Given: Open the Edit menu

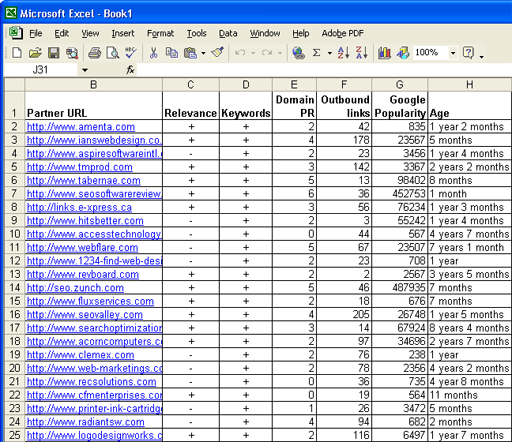Looking at the screenshot, I should coord(62,33).
